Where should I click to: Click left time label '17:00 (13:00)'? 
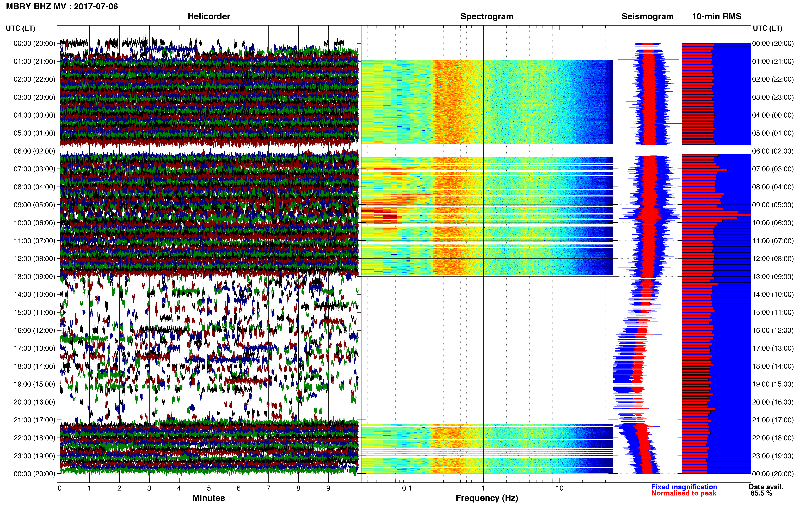point(34,348)
